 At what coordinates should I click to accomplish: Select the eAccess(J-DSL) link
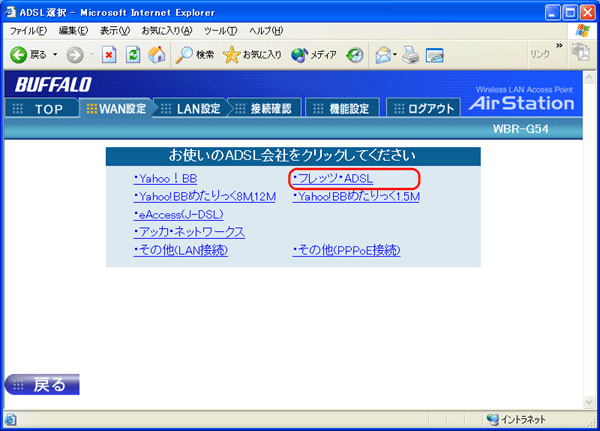(179, 214)
